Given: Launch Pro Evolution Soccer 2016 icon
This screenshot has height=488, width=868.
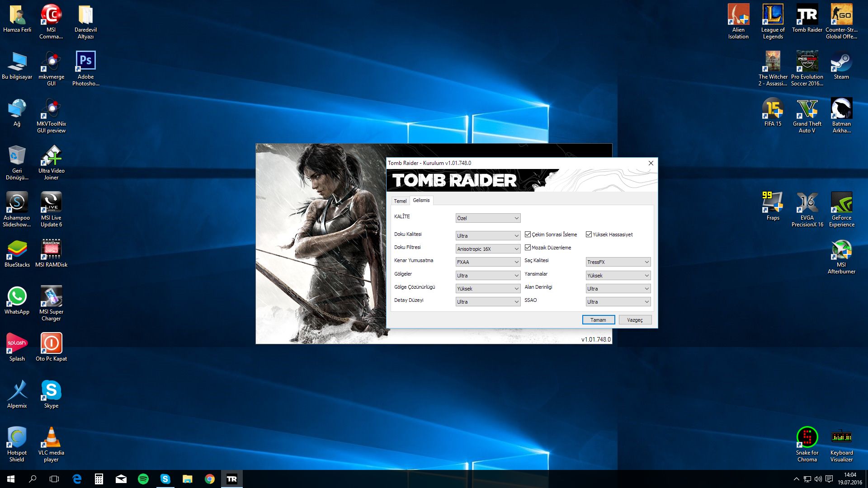Looking at the screenshot, I should coord(807,68).
